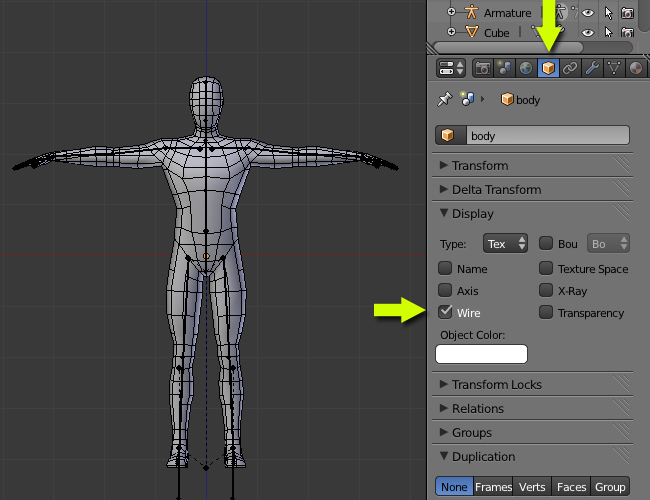Image resolution: width=650 pixels, height=500 pixels.
Task: Enable the Transparency checkbox
Action: tap(546, 312)
